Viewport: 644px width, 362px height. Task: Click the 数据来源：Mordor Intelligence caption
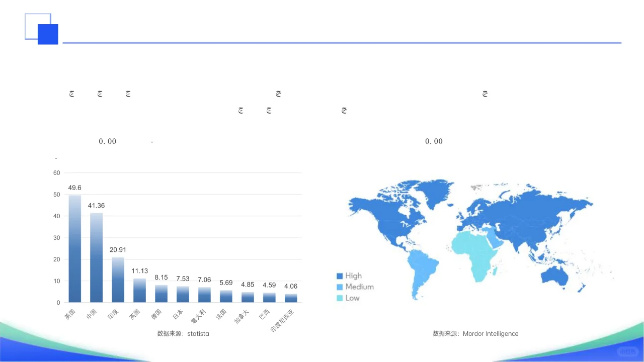coord(475,333)
